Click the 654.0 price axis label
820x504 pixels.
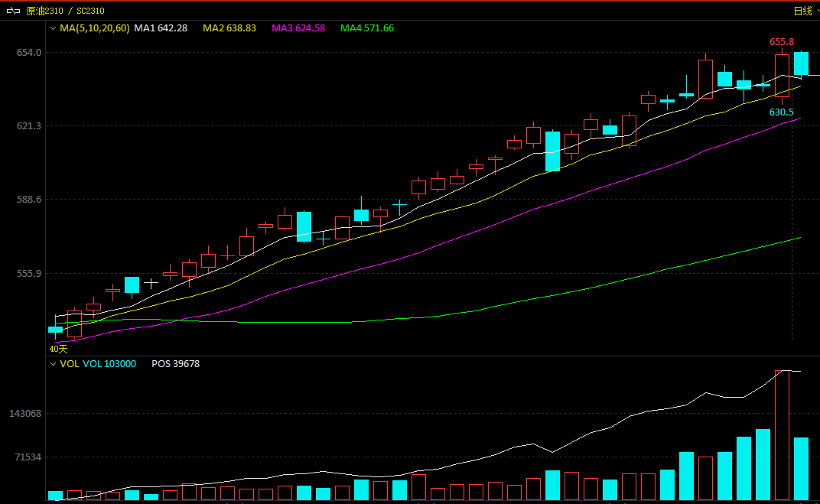tap(29, 53)
